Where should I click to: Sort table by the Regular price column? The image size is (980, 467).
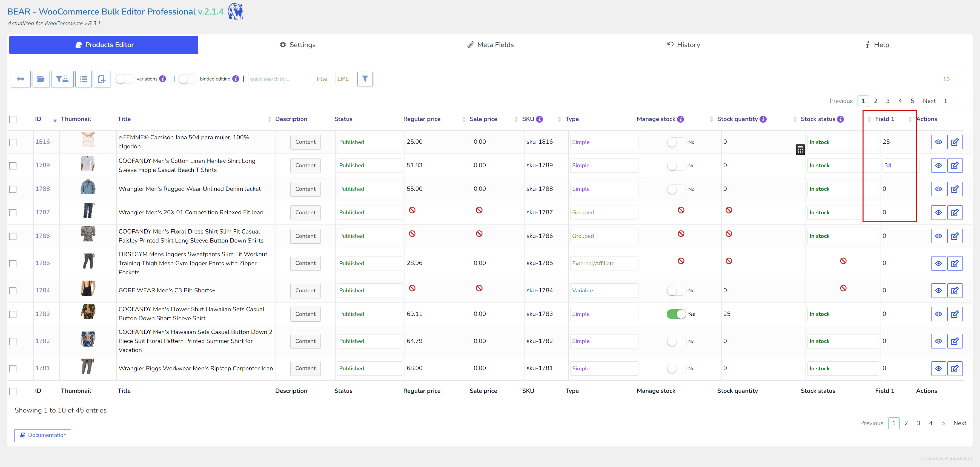tap(422, 119)
